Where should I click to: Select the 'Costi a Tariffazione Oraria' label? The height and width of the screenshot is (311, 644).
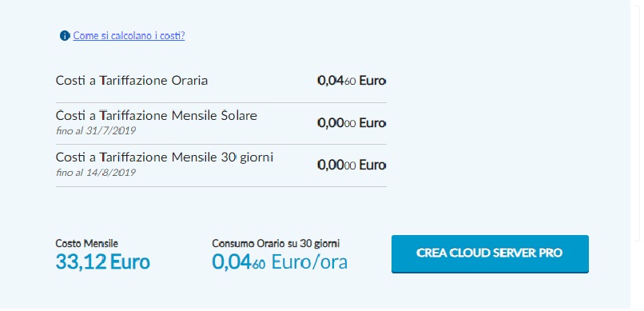click(132, 81)
